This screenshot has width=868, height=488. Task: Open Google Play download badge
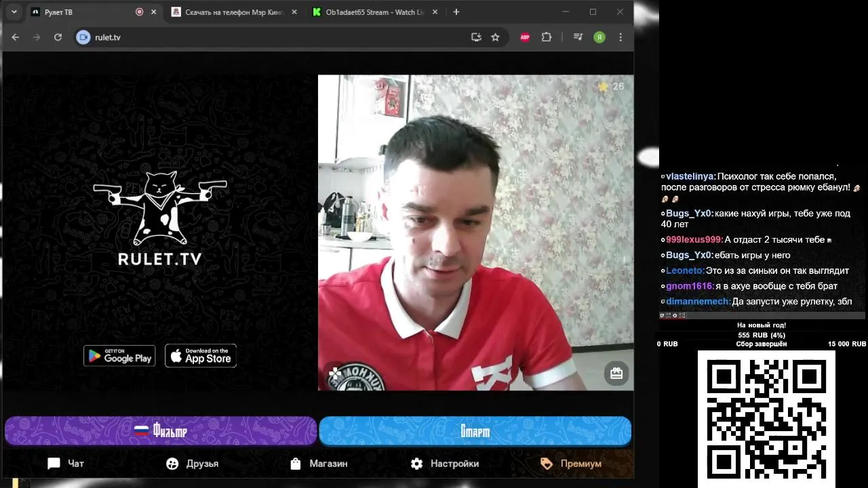pos(119,356)
